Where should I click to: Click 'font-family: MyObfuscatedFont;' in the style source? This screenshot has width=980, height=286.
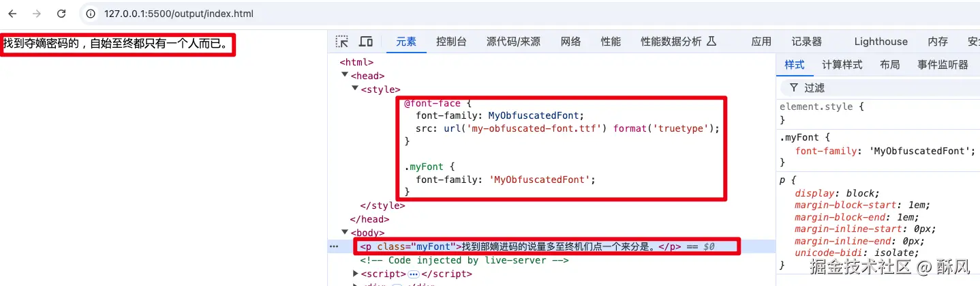500,115
